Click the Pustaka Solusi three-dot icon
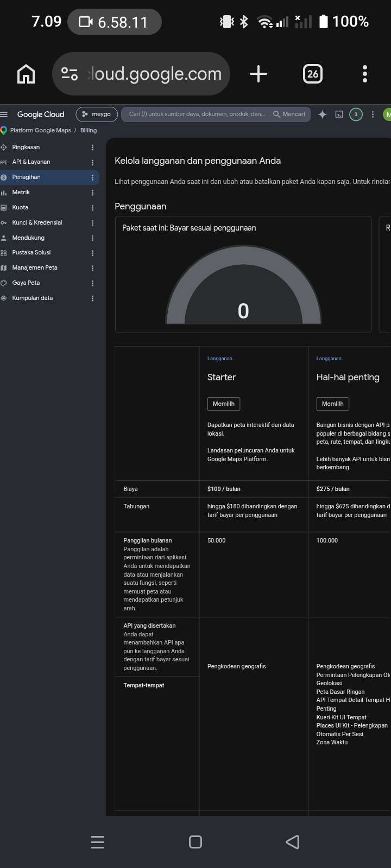The width and height of the screenshot is (391, 868). tap(92, 253)
